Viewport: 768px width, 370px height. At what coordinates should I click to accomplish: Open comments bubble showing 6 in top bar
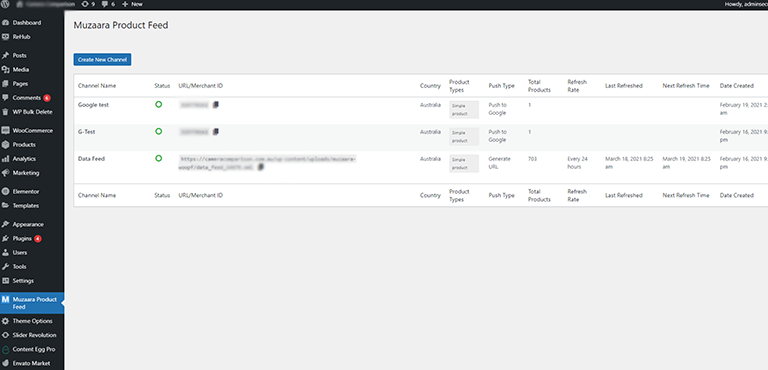(x=108, y=4)
